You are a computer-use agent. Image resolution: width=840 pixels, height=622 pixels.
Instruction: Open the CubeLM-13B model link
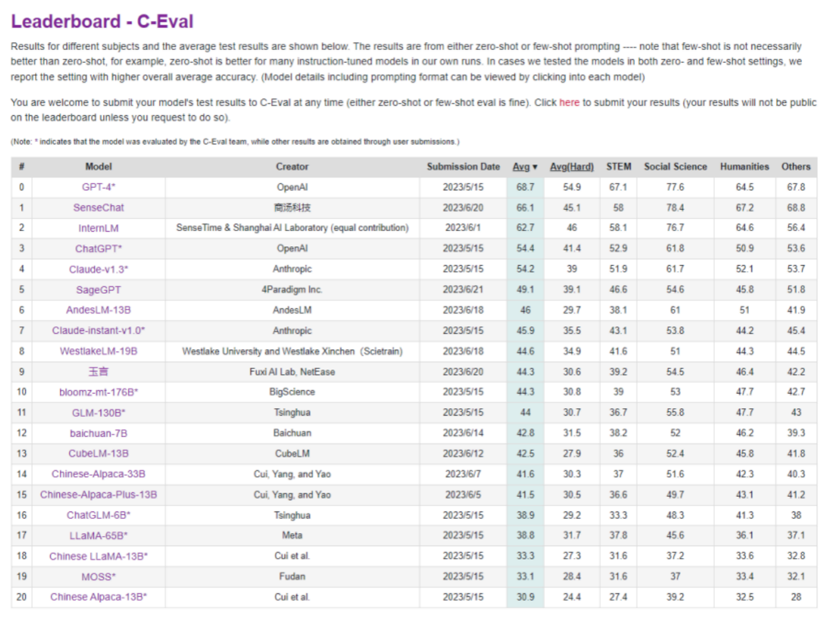tap(99, 454)
